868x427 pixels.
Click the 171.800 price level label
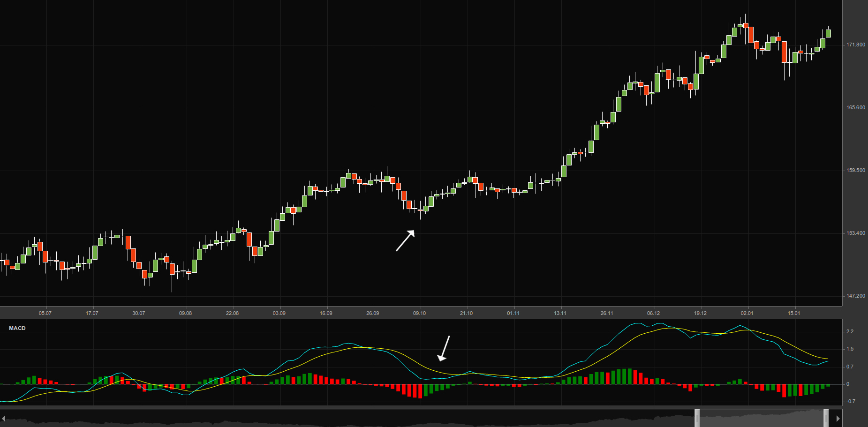[x=855, y=45]
